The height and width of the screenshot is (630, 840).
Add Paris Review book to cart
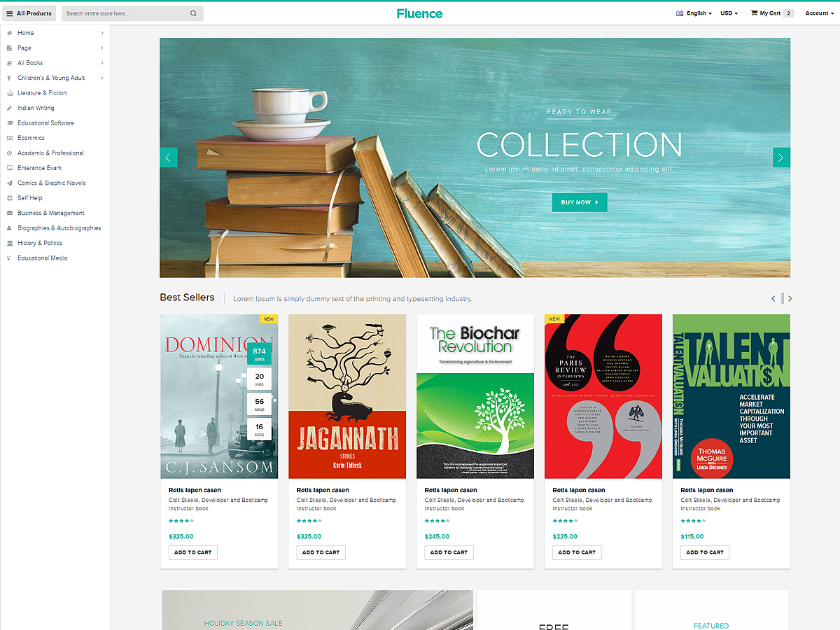coord(577,552)
